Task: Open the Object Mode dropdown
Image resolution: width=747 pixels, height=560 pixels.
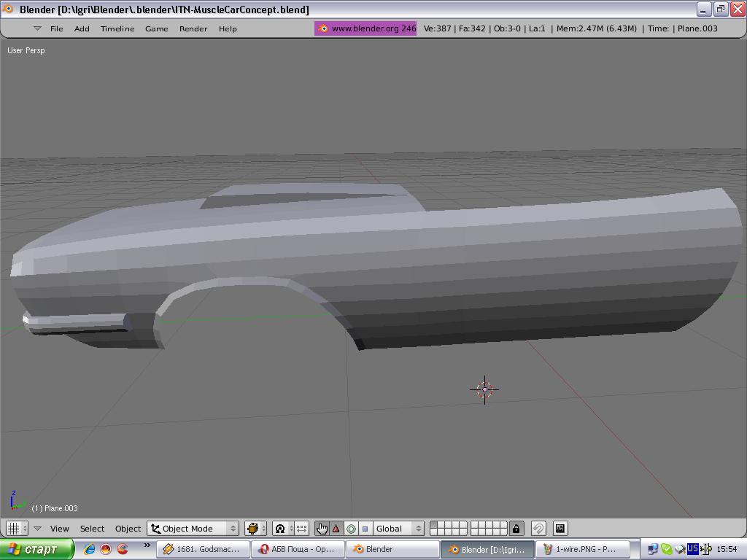Action: click(193, 529)
